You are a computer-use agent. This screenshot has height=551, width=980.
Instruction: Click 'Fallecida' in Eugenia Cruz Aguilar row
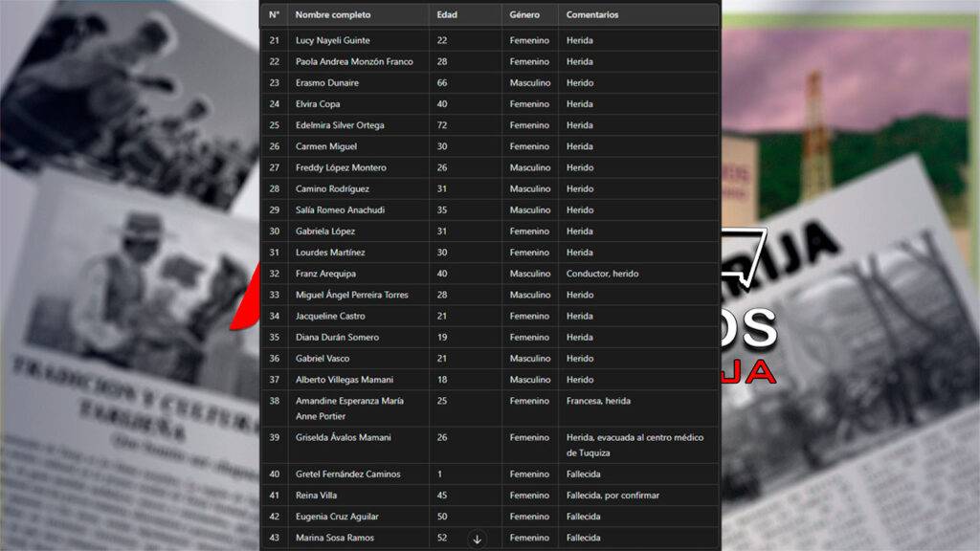coord(583,518)
